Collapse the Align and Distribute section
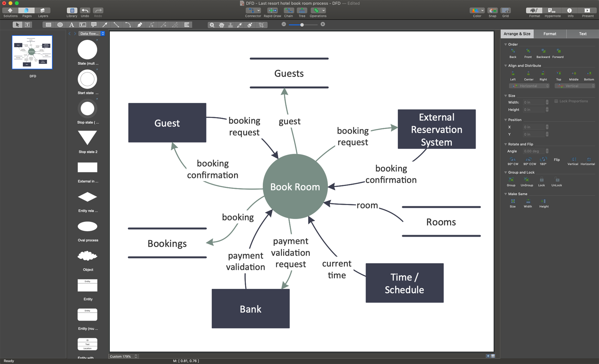Image resolution: width=599 pixels, height=364 pixels. click(x=506, y=66)
